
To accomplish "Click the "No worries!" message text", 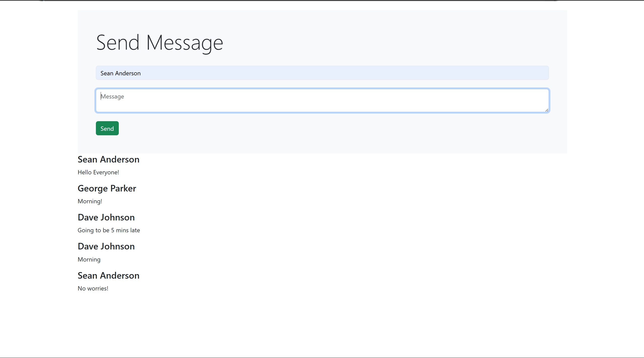I will click(93, 288).
